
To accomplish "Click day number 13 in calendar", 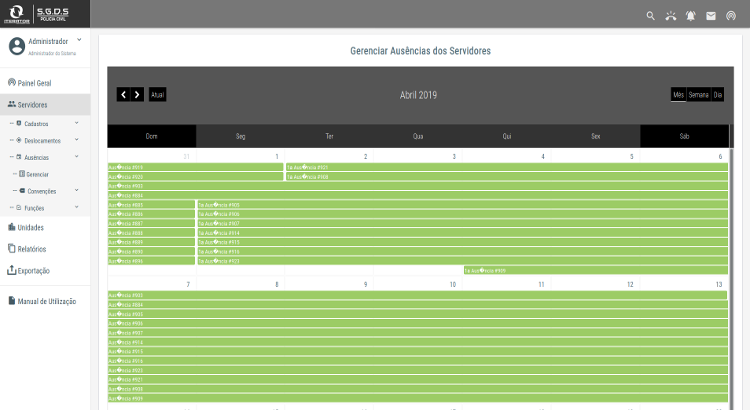I will click(719, 284).
